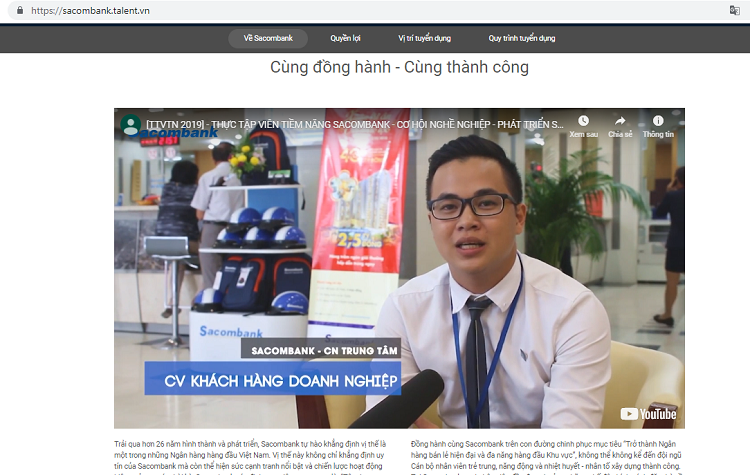This screenshot has width=750, height=475.
Task: Open the YouTube logo on the video
Action: click(x=649, y=414)
